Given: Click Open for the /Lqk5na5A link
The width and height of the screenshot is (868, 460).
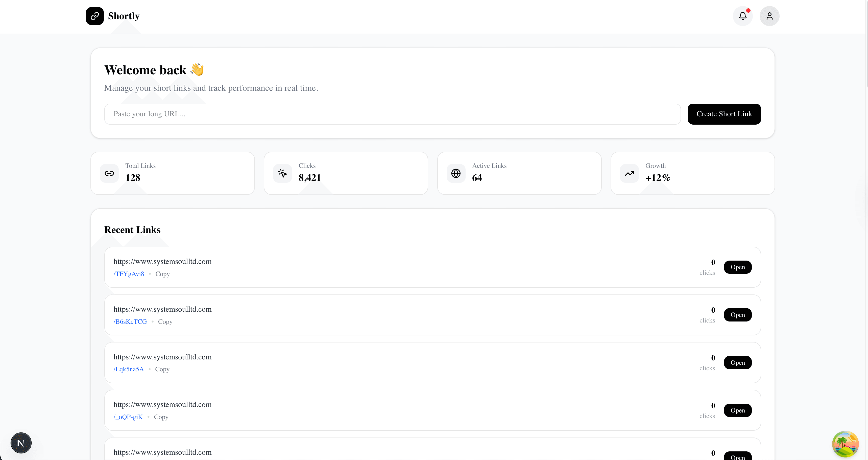Looking at the screenshot, I should coord(738,362).
